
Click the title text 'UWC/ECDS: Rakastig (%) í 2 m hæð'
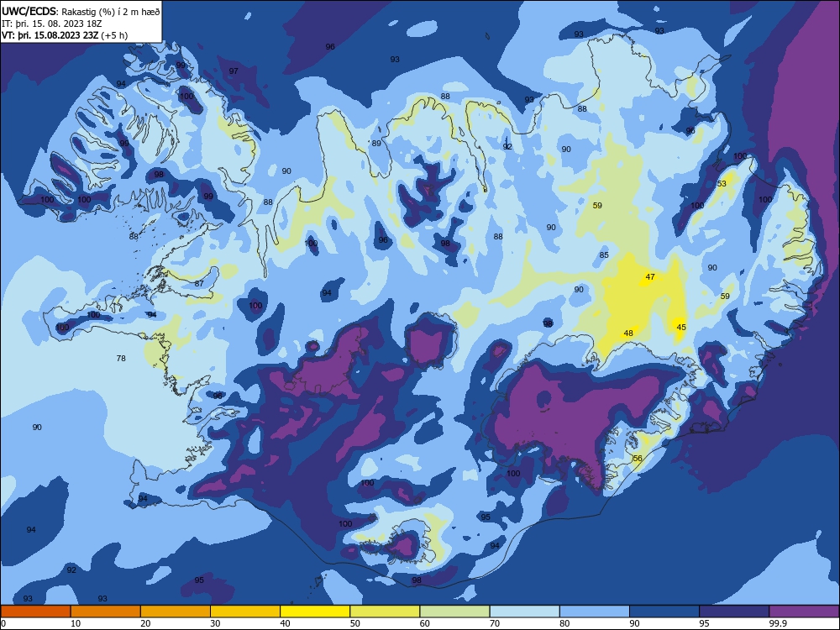pyautogui.click(x=81, y=12)
